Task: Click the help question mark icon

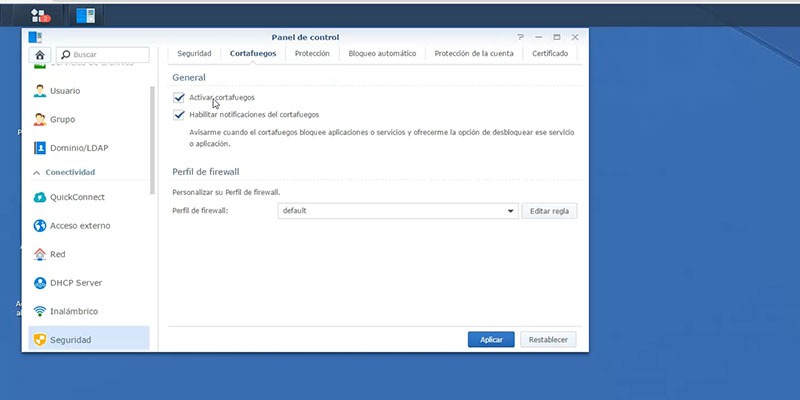Action: [x=520, y=37]
